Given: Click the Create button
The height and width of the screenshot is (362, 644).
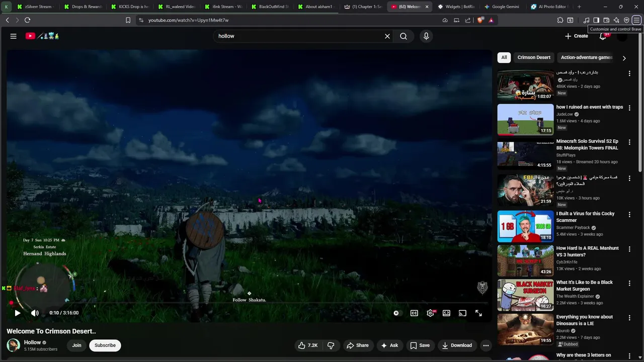Looking at the screenshot, I should click(x=577, y=36).
